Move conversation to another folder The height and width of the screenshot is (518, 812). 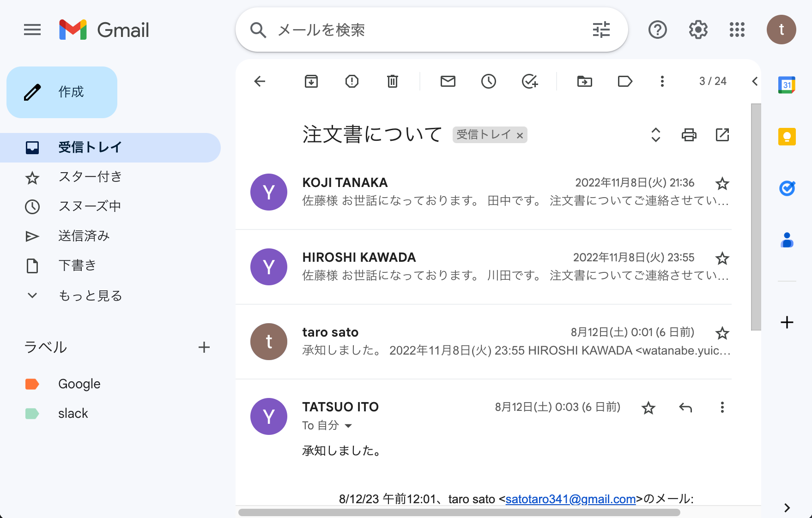(x=585, y=82)
